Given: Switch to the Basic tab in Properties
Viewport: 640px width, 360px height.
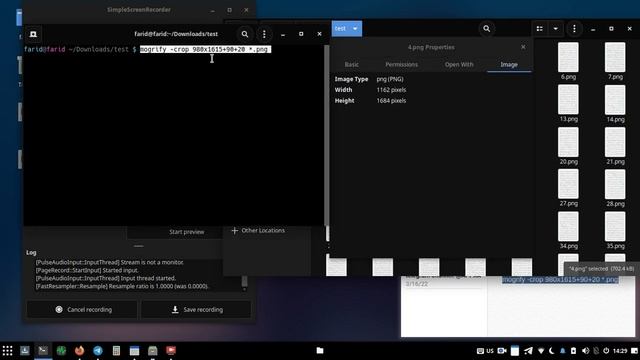Looking at the screenshot, I should pos(351,64).
